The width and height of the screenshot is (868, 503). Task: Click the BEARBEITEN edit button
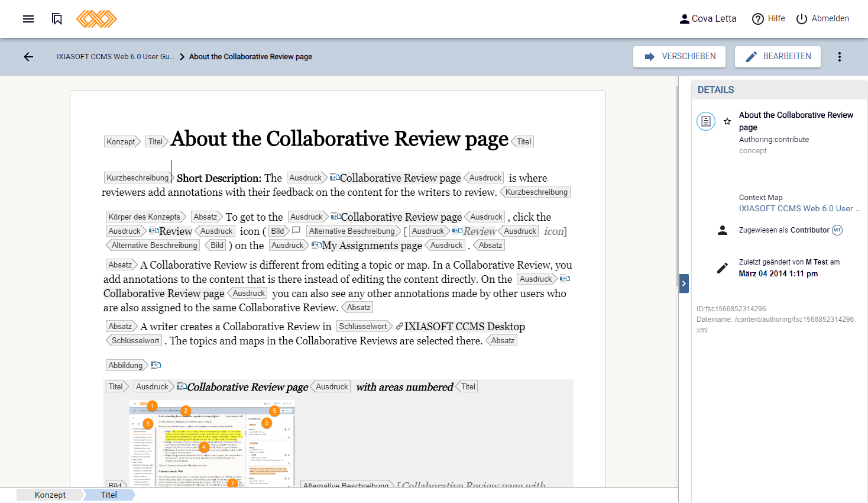point(778,57)
